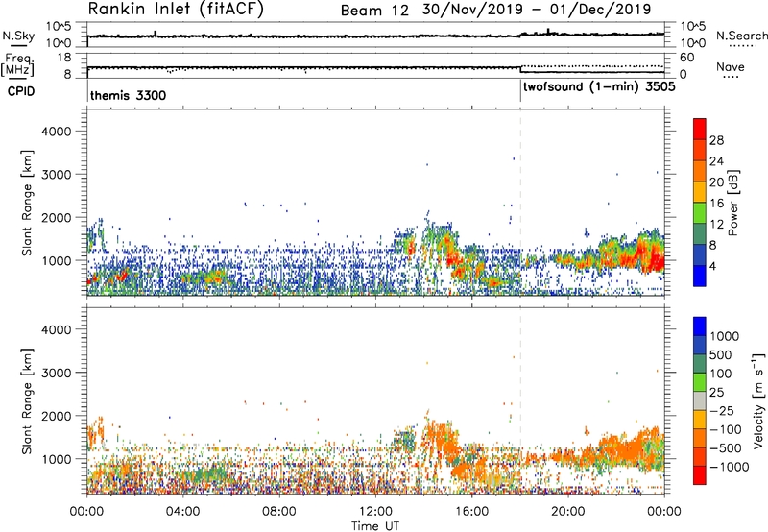
Task: Click the '3000' range tick in velocity panel
Action: click(56, 373)
